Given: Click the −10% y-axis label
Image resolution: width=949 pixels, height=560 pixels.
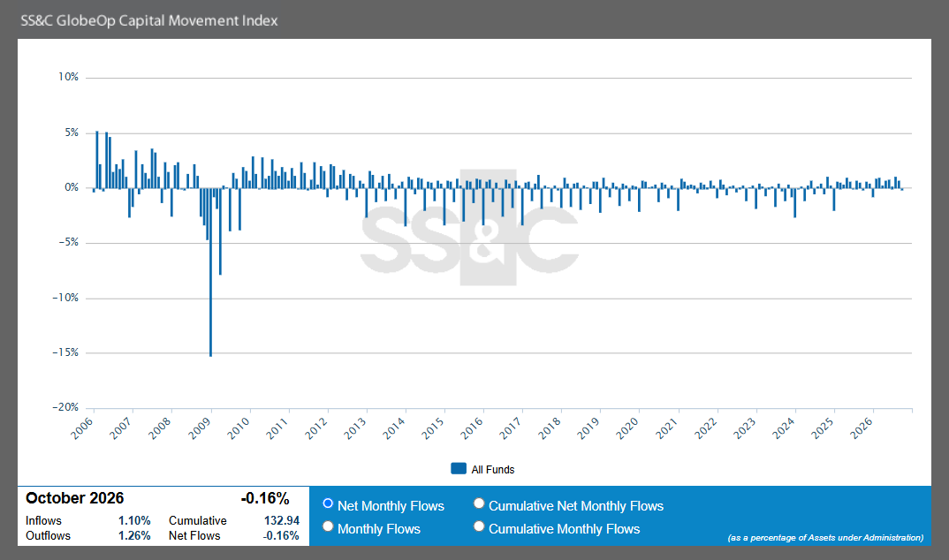Looking at the screenshot, I should click(x=65, y=298).
